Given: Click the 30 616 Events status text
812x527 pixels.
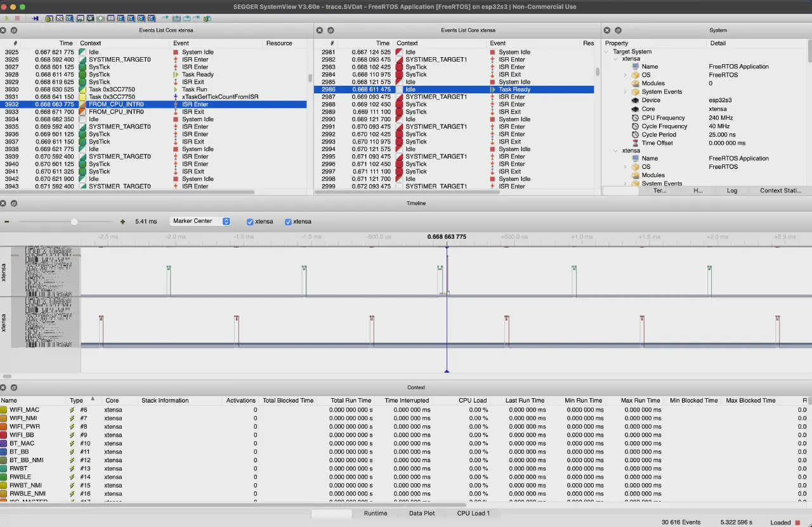Looking at the screenshot, I should pos(683,523).
